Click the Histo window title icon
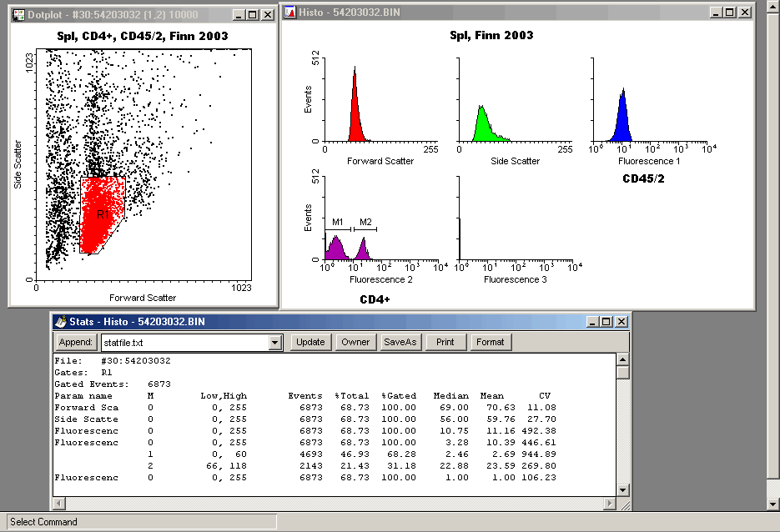The height and width of the screenshot is (532, 780). [x=289, y=13]
